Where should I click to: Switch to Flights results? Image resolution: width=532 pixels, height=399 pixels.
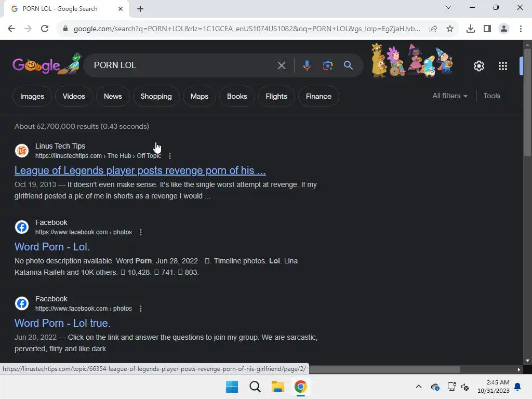click(x=276, y=96)
